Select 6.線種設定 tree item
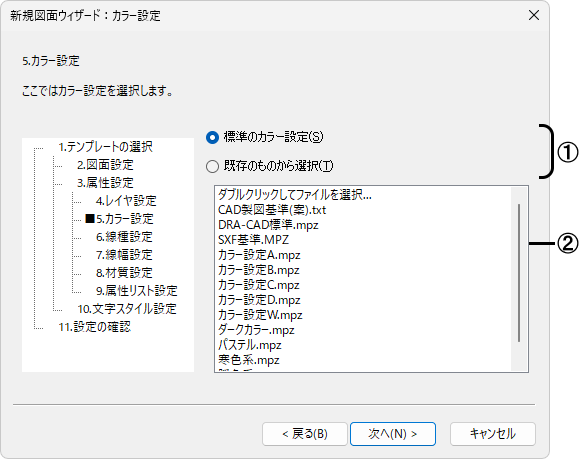The height and width of the screenshot is (459, 580). [x=124, y=237]
